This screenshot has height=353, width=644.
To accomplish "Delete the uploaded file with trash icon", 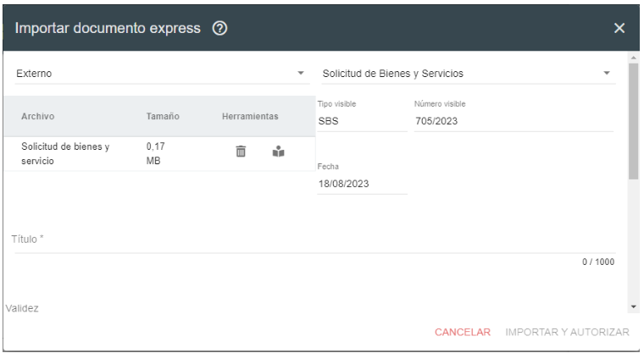I will (x=241, y=152).
